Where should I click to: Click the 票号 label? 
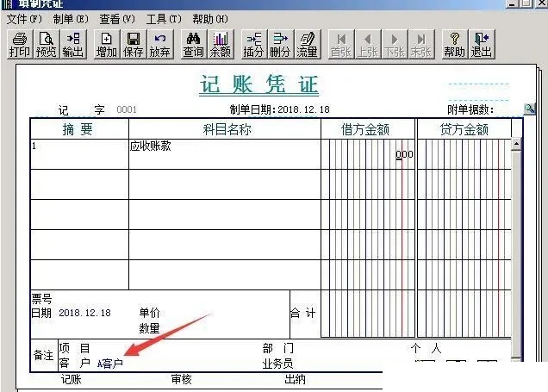[x=41, y=299]
